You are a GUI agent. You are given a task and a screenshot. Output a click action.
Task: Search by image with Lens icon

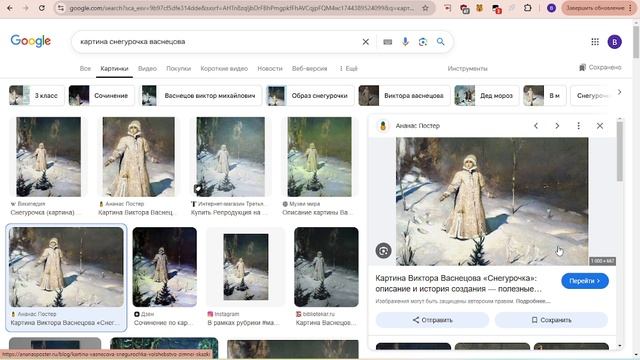[x=423, y=42]
